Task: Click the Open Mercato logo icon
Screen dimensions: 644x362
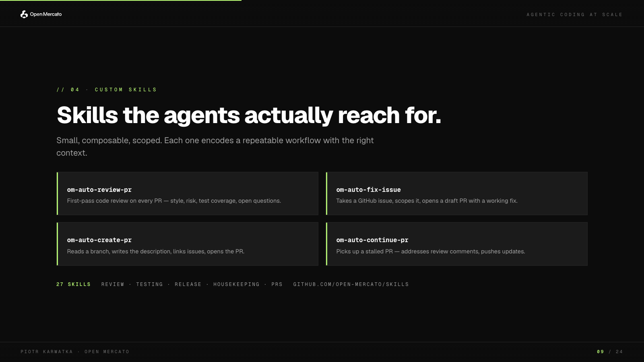Action: point(24,14)
